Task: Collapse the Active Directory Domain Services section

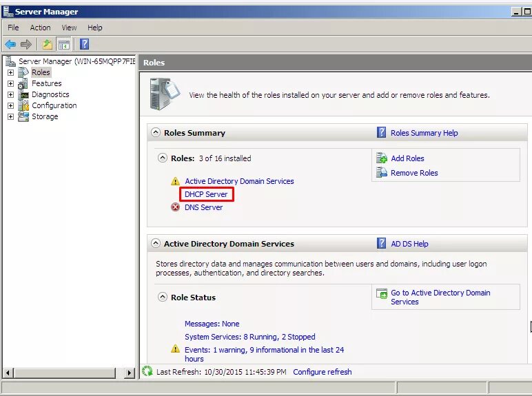Action: [156, 243]
